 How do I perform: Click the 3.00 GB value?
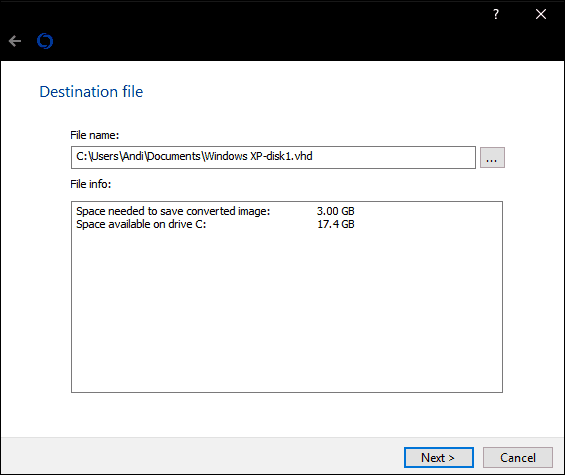coord(335,211)
